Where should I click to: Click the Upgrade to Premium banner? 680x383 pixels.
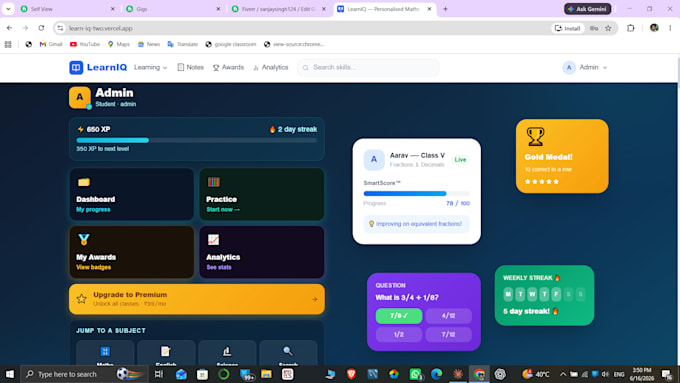click(x=196, y=299)
